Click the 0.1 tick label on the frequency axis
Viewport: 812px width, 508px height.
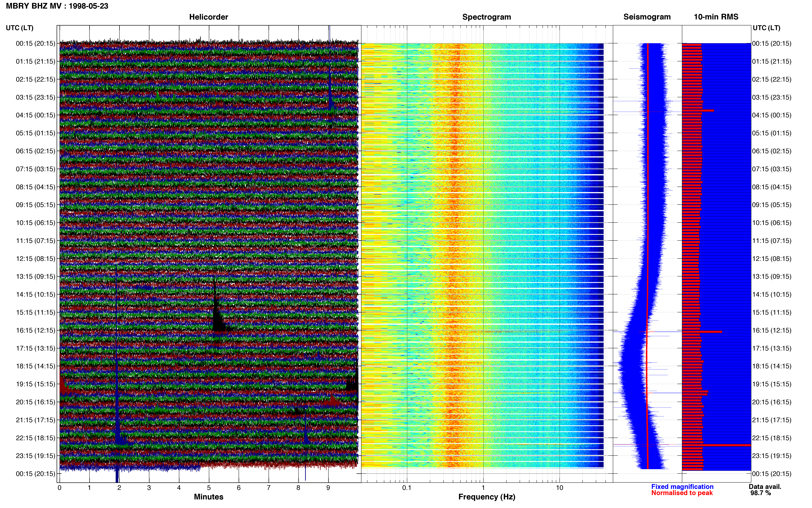pyautogui.click(x=407, y=487)
